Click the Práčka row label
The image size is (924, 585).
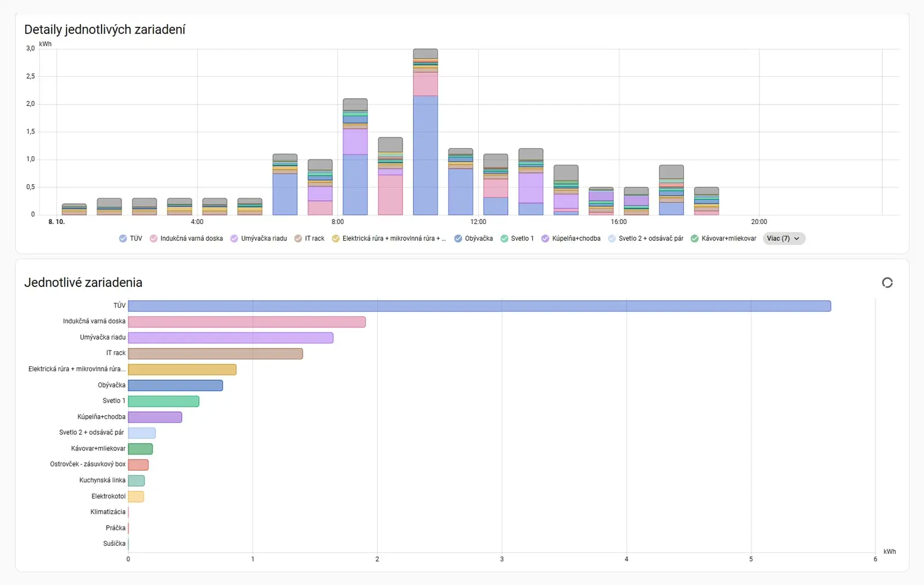coord(115,528)
